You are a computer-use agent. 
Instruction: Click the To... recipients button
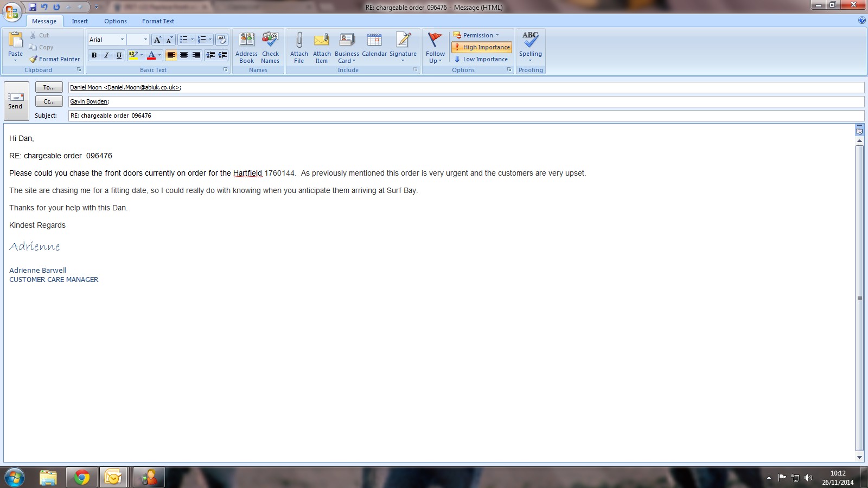(x=49, y=87)
